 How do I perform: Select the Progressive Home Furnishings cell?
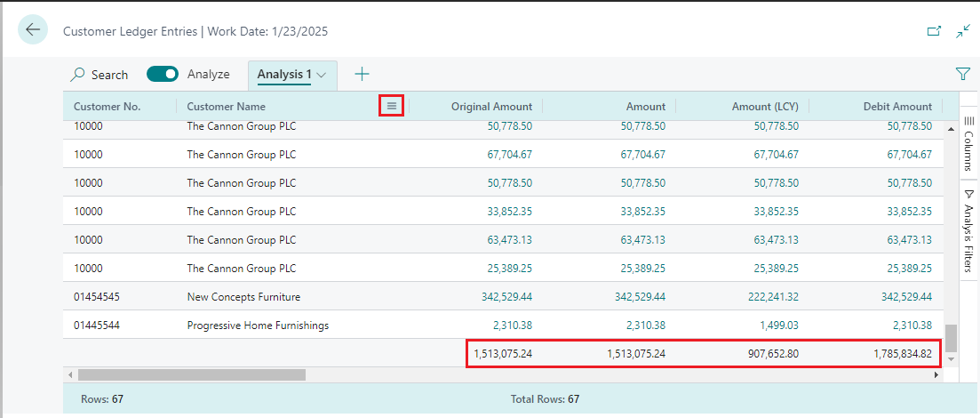(258, 326)
